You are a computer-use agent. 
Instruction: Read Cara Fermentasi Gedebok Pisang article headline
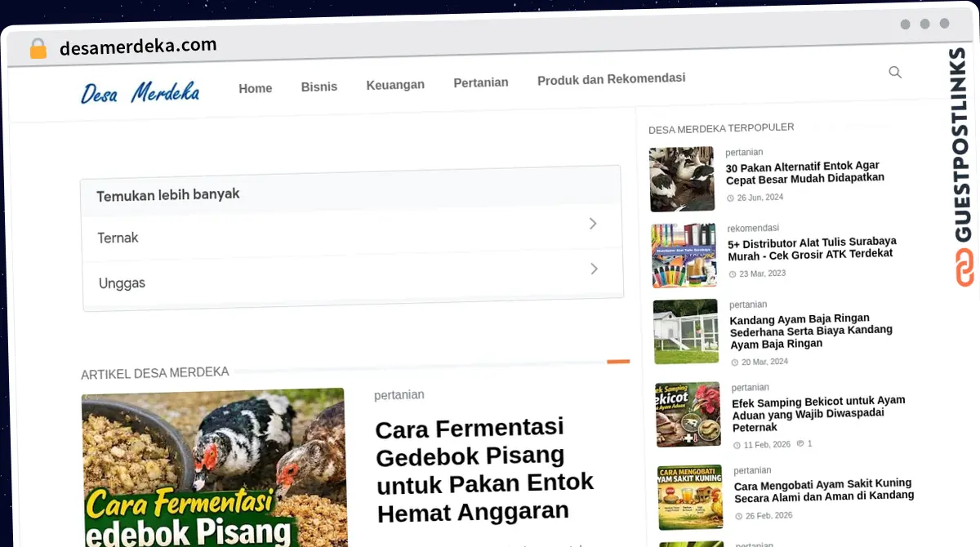point(484,470)
